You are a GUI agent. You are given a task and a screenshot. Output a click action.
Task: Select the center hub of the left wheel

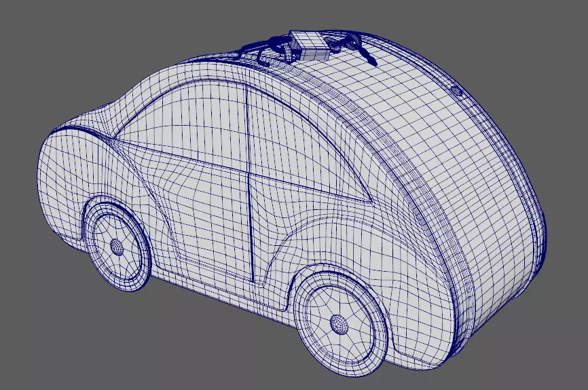click(x=117, y=247)
